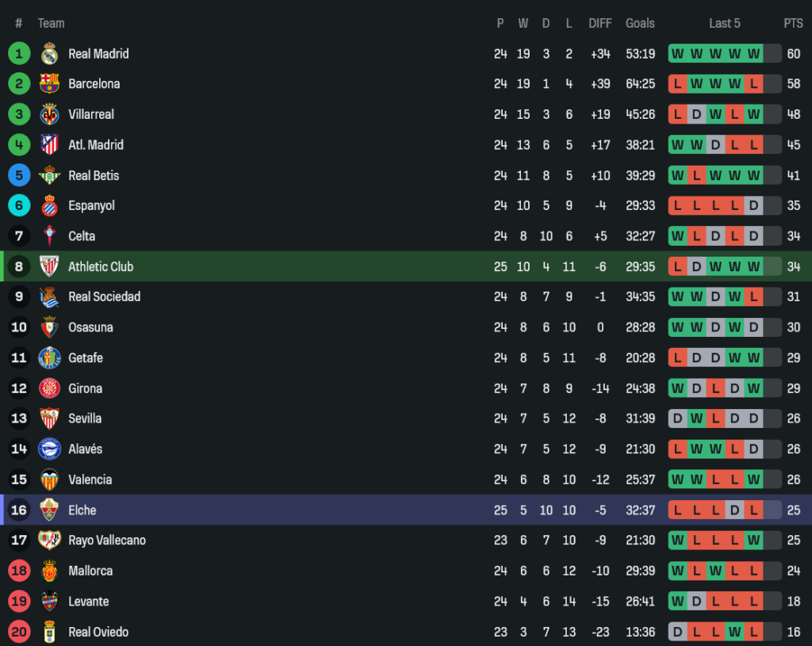The image size is (812, 646).
Task: Select the Rayo Vallecano team name
Action: pos(107,541)
